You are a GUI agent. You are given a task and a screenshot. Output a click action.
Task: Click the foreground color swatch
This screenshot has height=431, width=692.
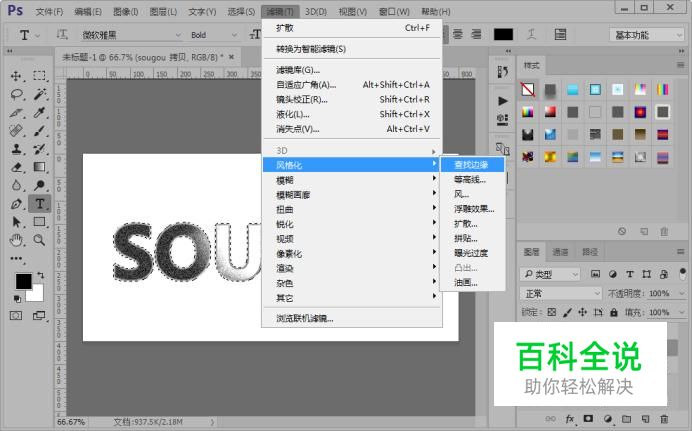[x=23, y=281]
